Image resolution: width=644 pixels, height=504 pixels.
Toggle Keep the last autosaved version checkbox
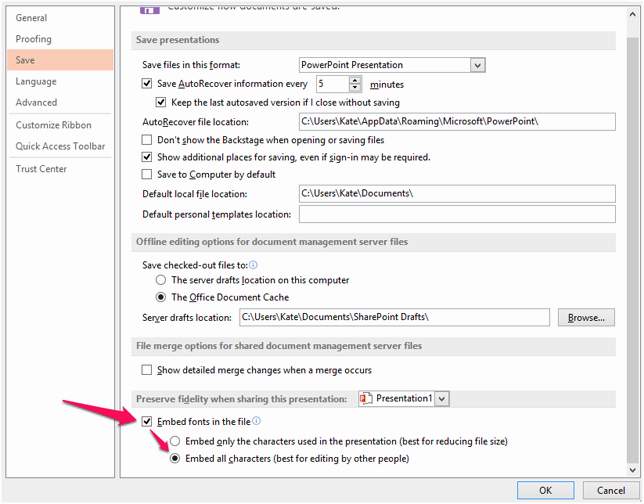click(x=161, y=102)
